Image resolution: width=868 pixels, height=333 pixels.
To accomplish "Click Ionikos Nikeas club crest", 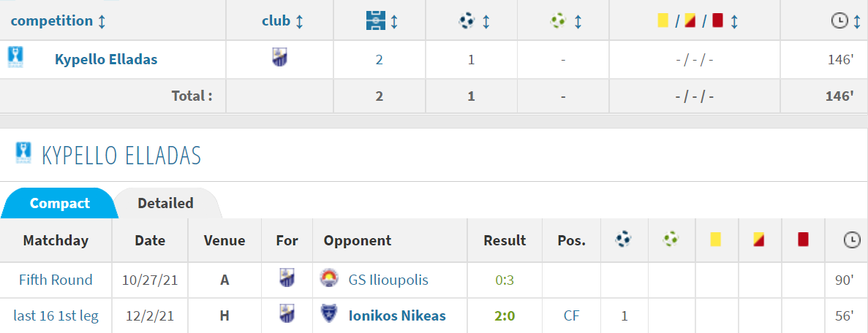I will [329, 315].
